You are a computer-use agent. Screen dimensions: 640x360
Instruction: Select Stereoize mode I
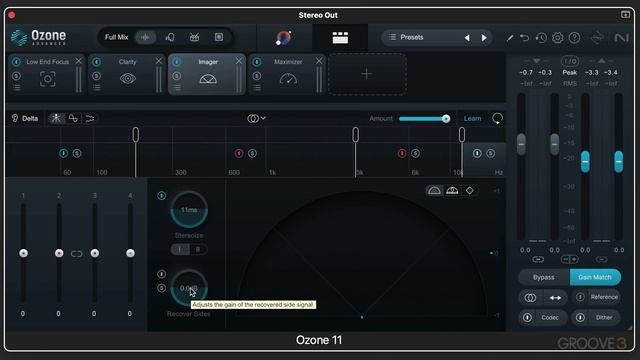pyautogui.click(x=180, y=249)
